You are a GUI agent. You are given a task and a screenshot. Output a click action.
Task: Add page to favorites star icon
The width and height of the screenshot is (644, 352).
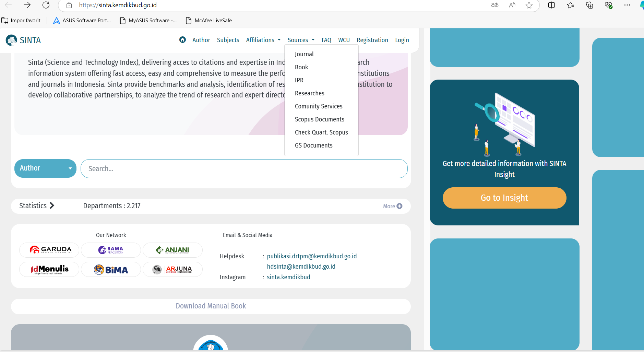coord(529,5)
